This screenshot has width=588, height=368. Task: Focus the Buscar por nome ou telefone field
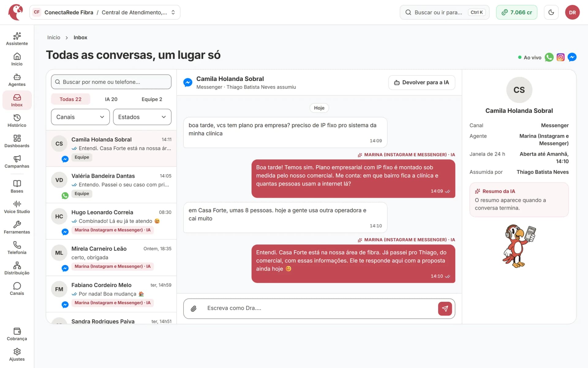[111, 82]
